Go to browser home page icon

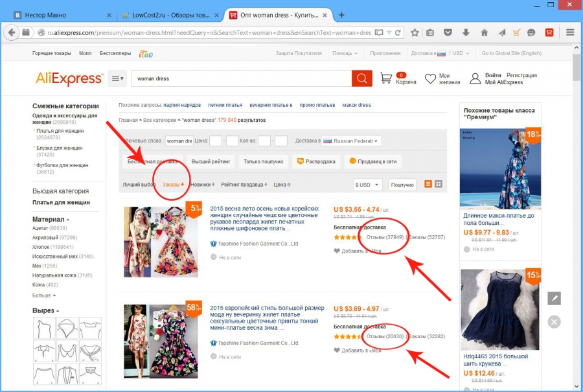coord(484,33)
